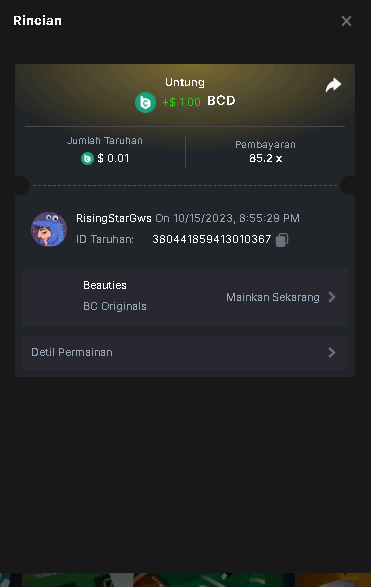Image resolution: width=371 pixels, height=587 pixels.
Task: Click the small BCD icon near bet amount
Action: (87, 158)
